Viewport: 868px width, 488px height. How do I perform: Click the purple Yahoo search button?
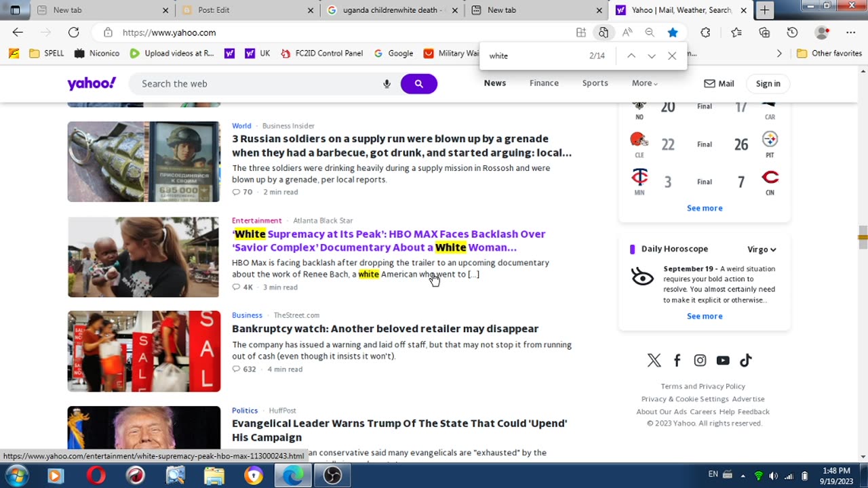click(x=419, y=84)
